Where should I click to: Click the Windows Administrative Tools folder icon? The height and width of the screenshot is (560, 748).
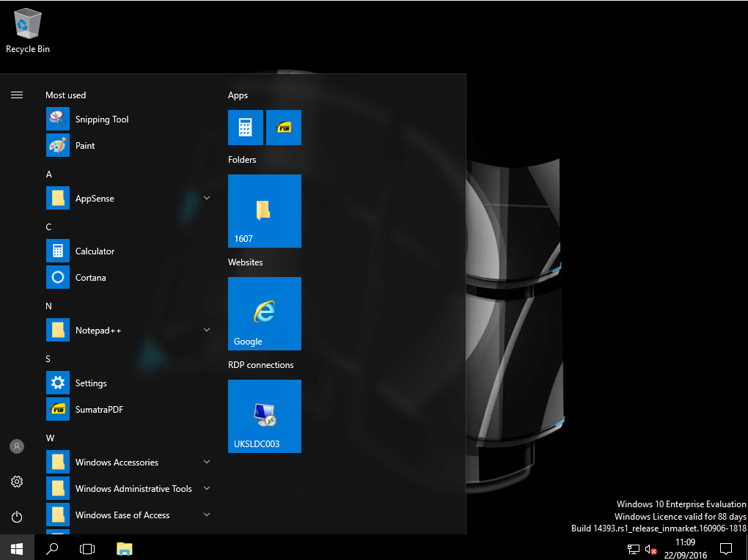point(58,488)
